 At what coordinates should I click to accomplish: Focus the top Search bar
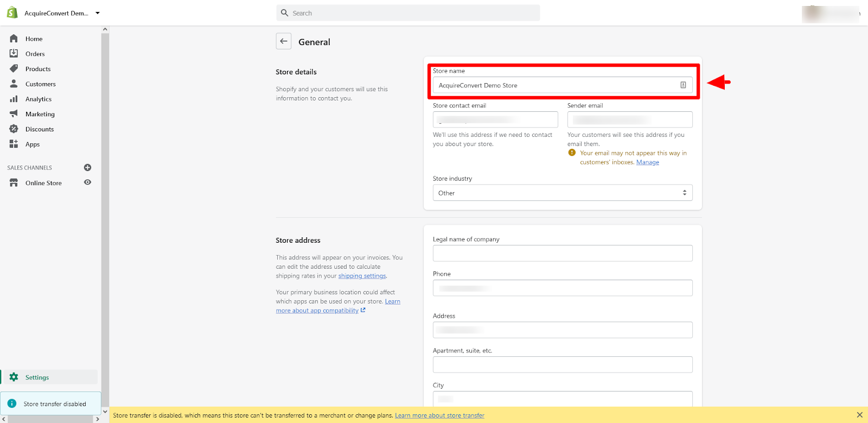408,13
